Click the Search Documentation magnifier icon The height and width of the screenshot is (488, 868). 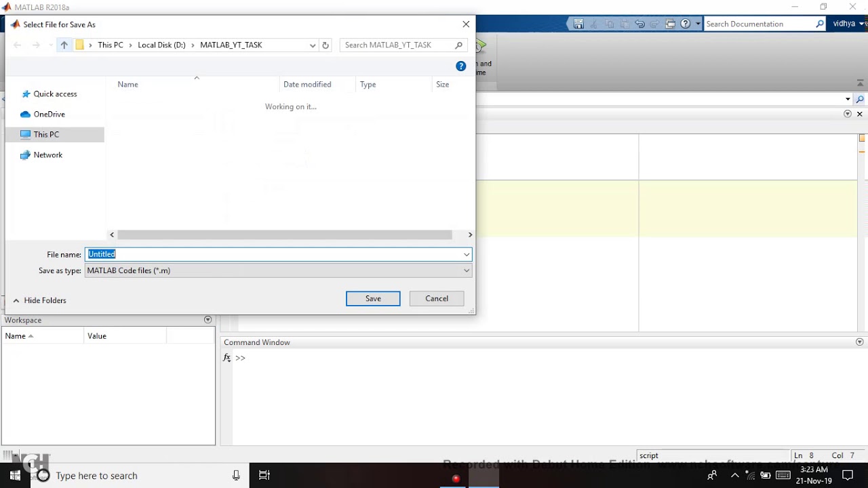(x=820, y=24)
